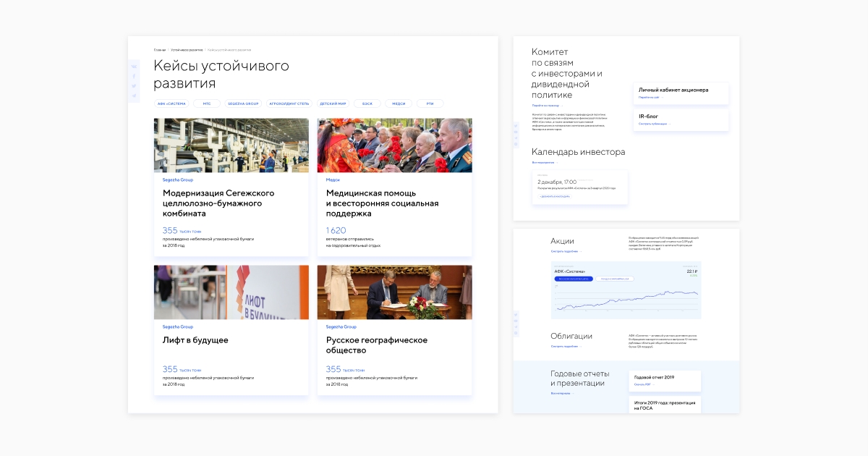This screenshot has width=868, height=456.
Task: Add the 2 декабря event to calendar
Action: pyautogui.click(x=555, y=196)
